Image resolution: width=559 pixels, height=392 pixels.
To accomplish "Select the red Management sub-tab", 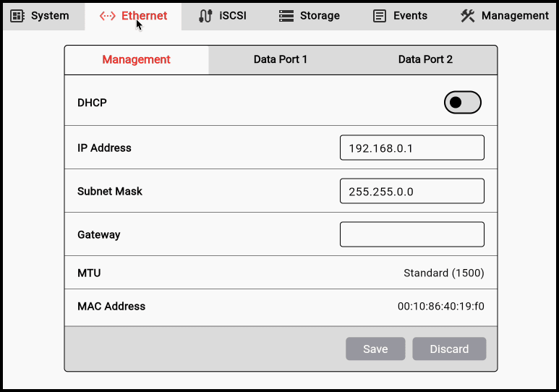I will pos(136,59).
